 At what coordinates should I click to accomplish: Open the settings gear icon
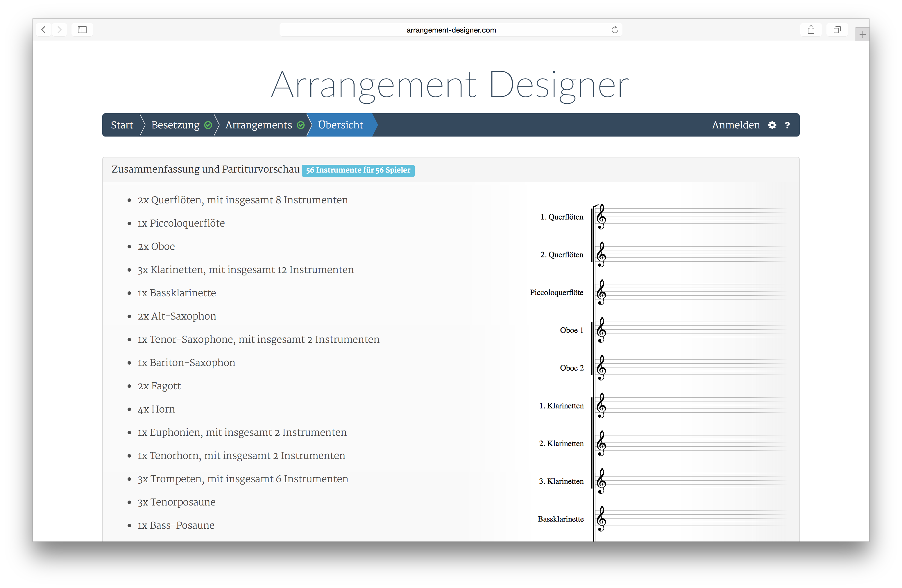coord(772,125)
